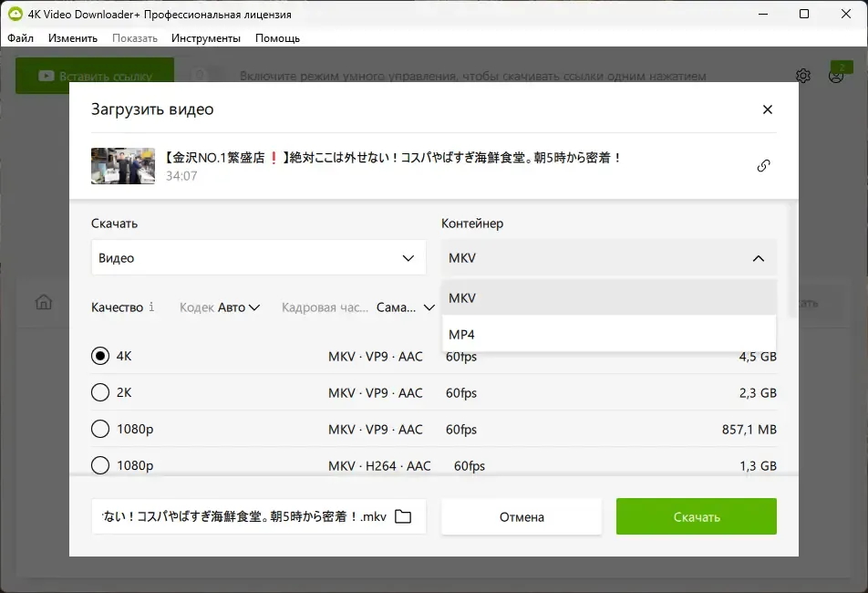This screenshot has width=868, height=593.
Task: Click the Качество info icon
Action: click(151, 307)
